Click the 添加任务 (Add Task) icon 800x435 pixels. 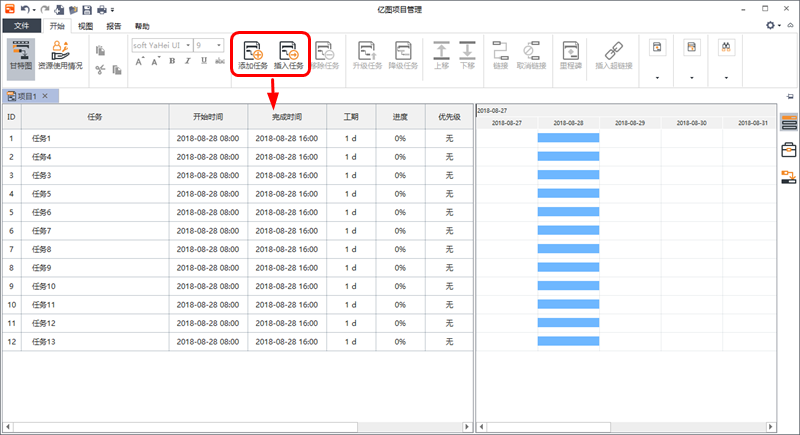pyautogui.click(x=253, y=54)
